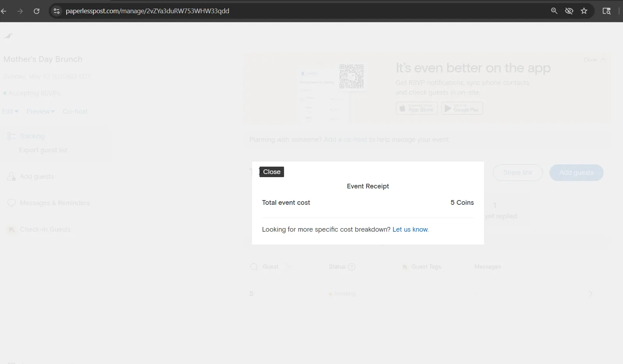Click the crossed-out eye icon in address bar
The image size is (623, 364).
(x=569, y=11)
